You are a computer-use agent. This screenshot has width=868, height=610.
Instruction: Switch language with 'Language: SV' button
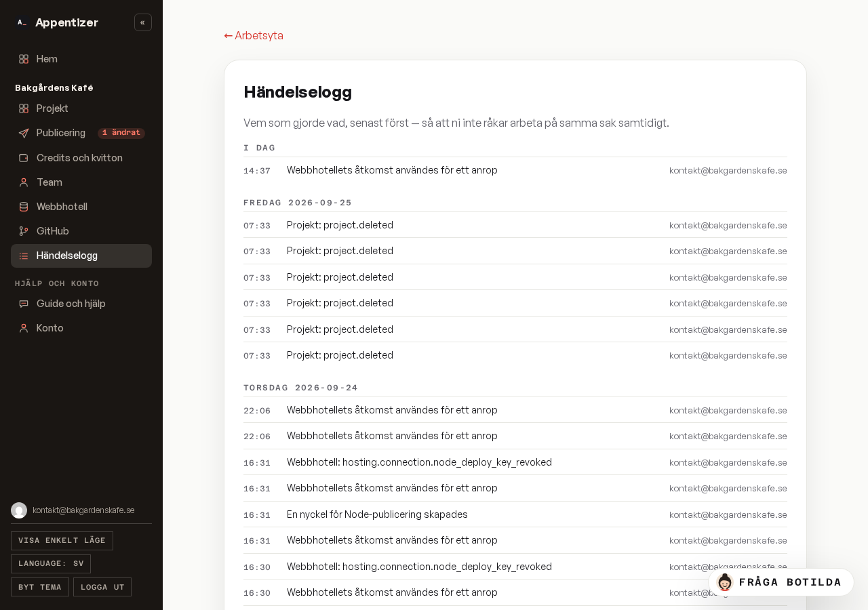pyautogui.click(x=51, y=564)
